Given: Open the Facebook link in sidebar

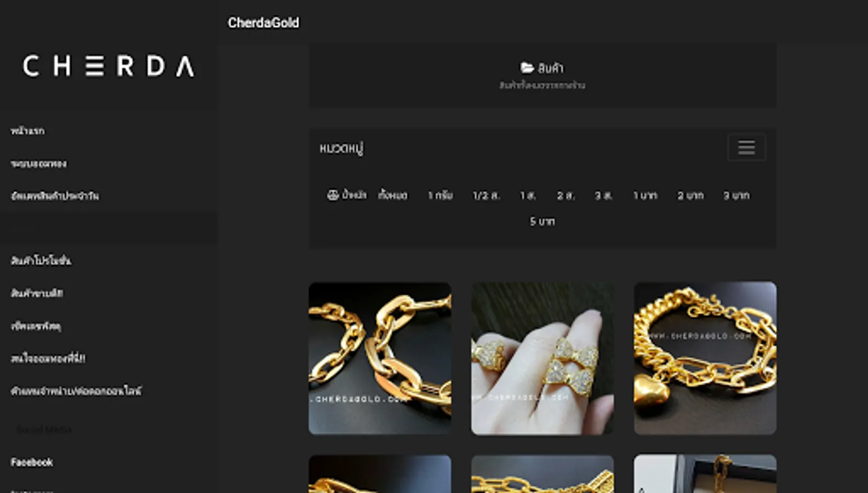Looking at the screenshot, I should [x=32, y=462].
